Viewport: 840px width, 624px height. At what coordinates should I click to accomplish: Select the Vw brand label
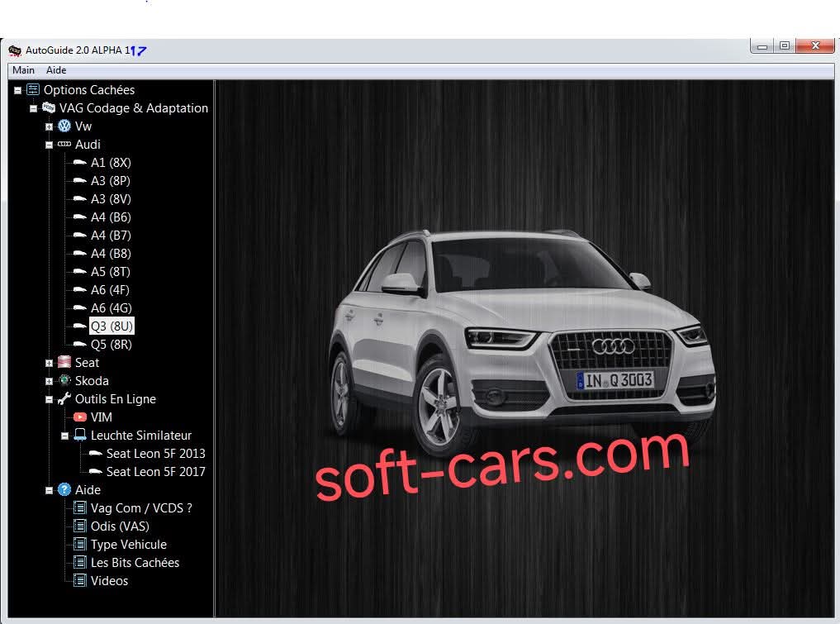click(x=83, y=126)
